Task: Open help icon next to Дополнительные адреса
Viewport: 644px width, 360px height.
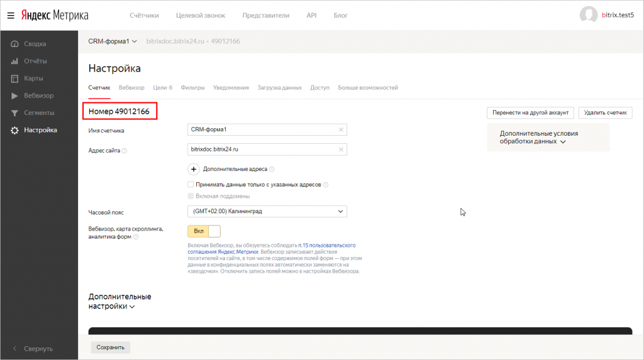Action: point(272,169)
